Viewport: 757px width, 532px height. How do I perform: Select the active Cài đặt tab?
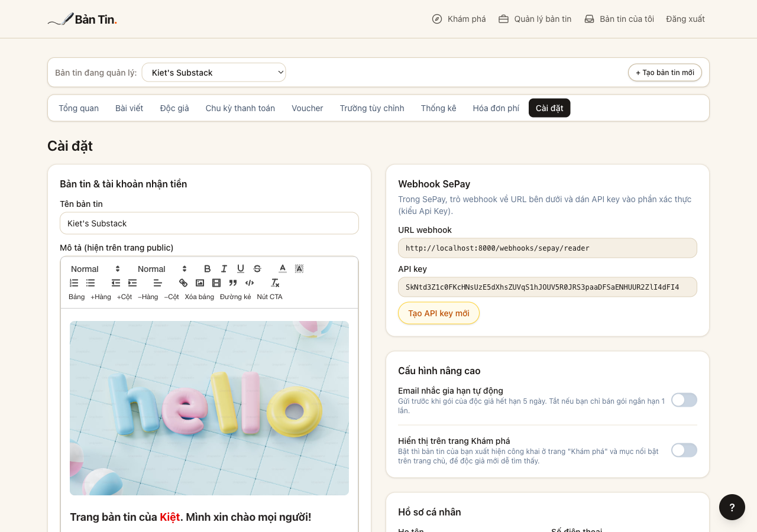[x=549, y=108]
